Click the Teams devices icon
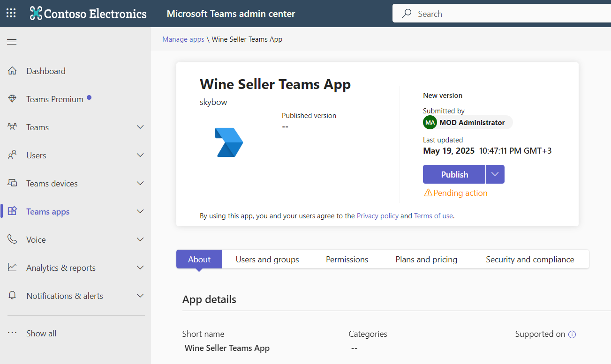The image size is (611, 364). [x=12, y=184]
